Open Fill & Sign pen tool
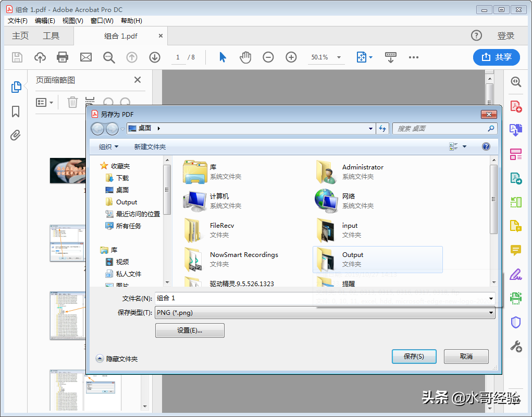The image size is (532, 417). tap(516, 274)
